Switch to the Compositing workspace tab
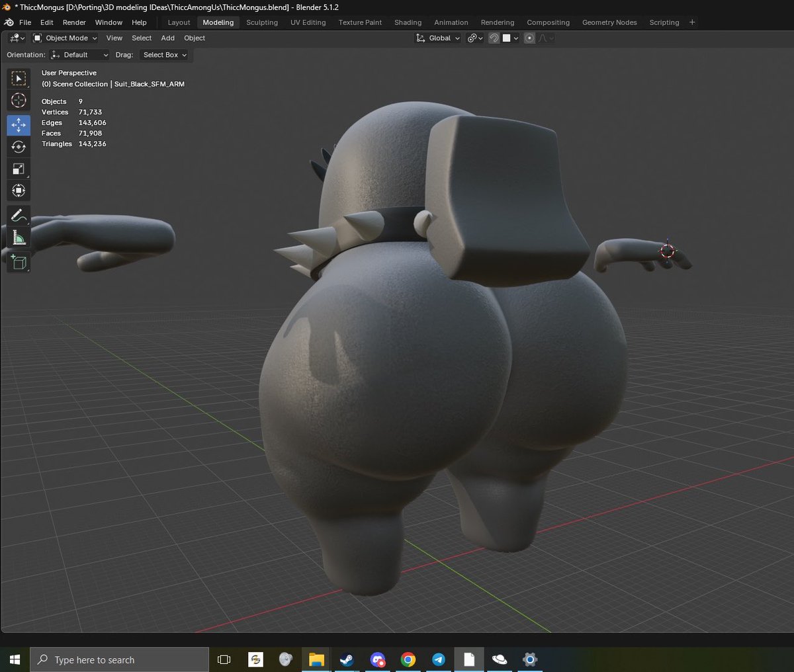Viewport: 794px width, 672px height. point(548,22)
